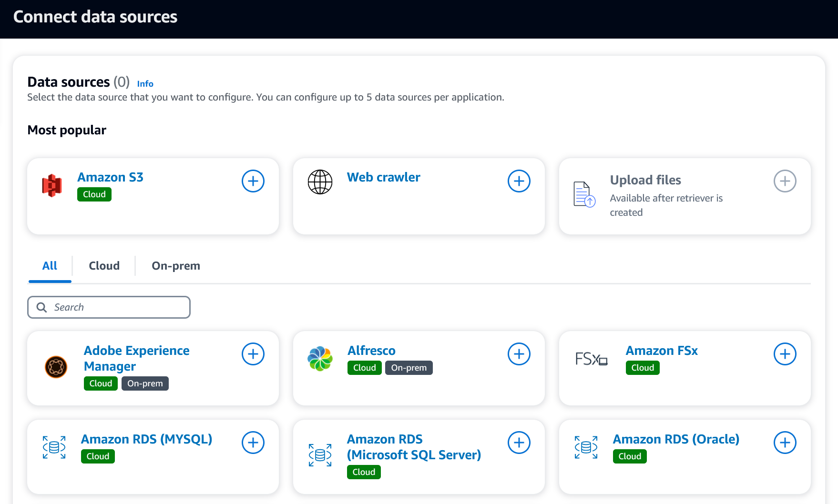
Task: Open the Web crawler link
Action: [x=383, y=177]
